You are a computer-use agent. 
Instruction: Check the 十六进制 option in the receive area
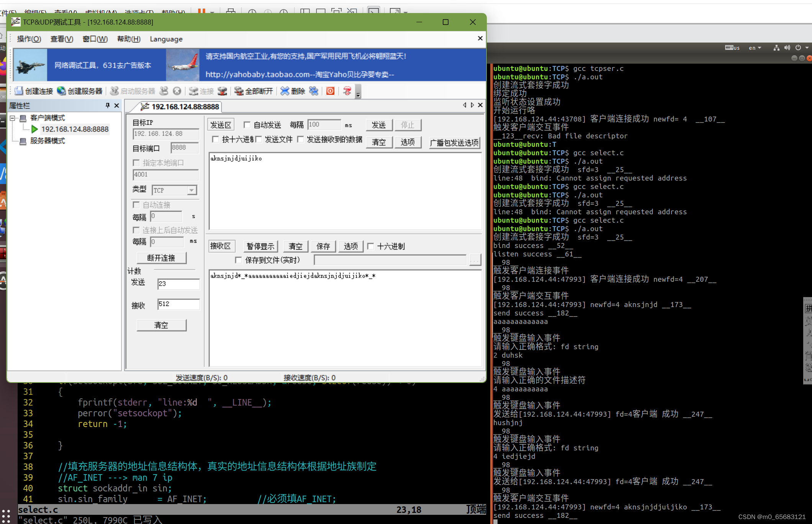pos(371,246)
